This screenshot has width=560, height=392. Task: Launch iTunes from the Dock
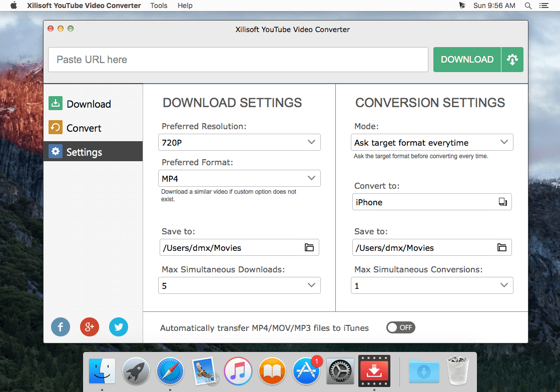coord(238,371)
